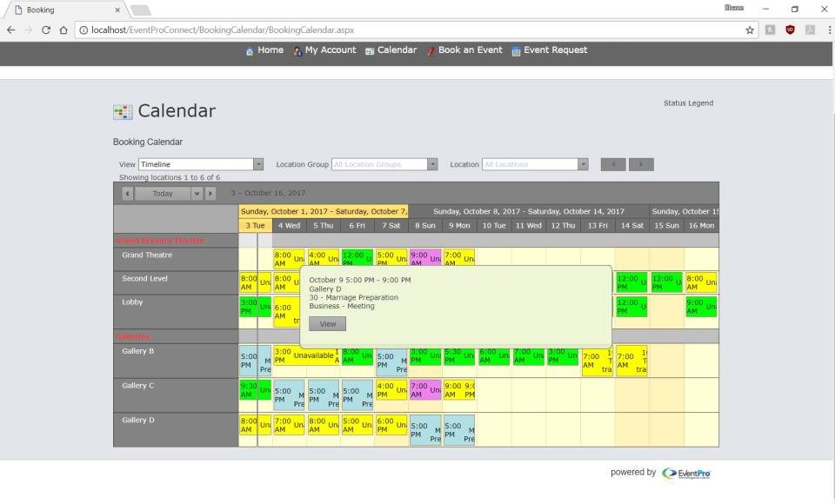Expand the Location dropdown arrow
This screenshot has height=504, width=835.
(583, 164)
